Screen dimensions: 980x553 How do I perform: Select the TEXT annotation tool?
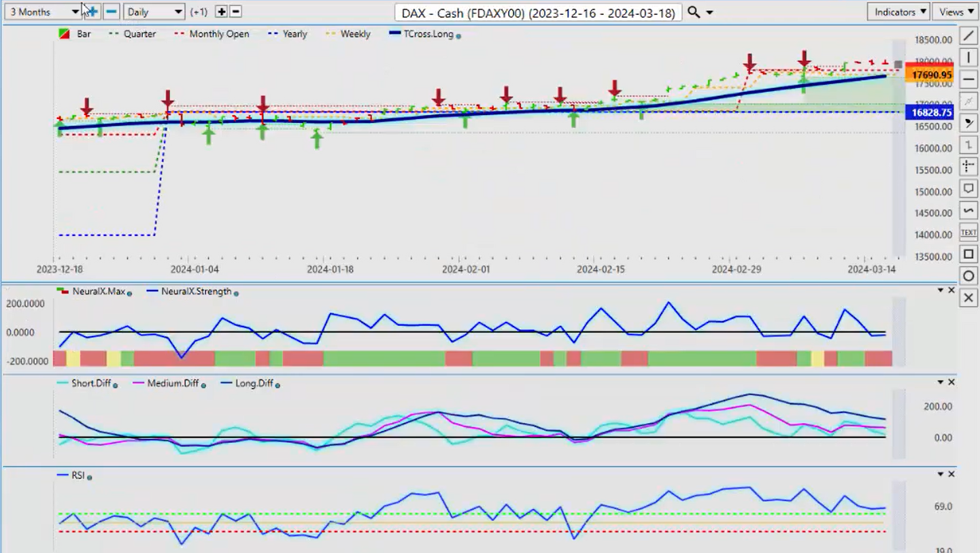(x=968, y=233)
